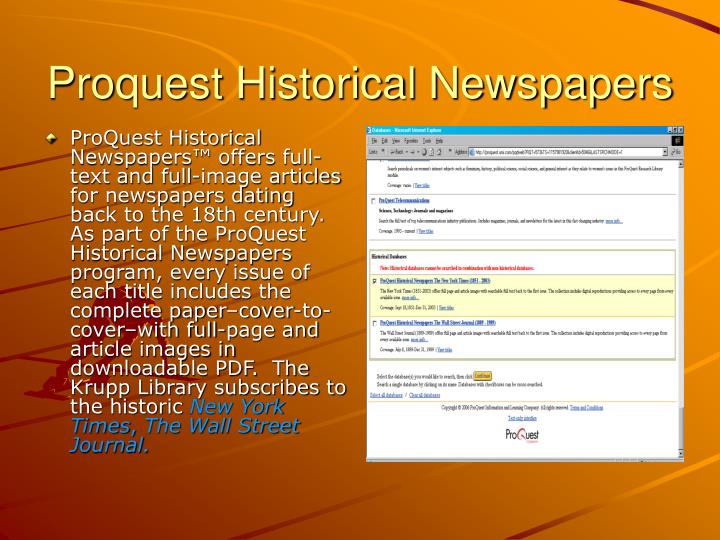Click Select all databases link
Screen dimensions: 720x540
(x=386, y=395)
